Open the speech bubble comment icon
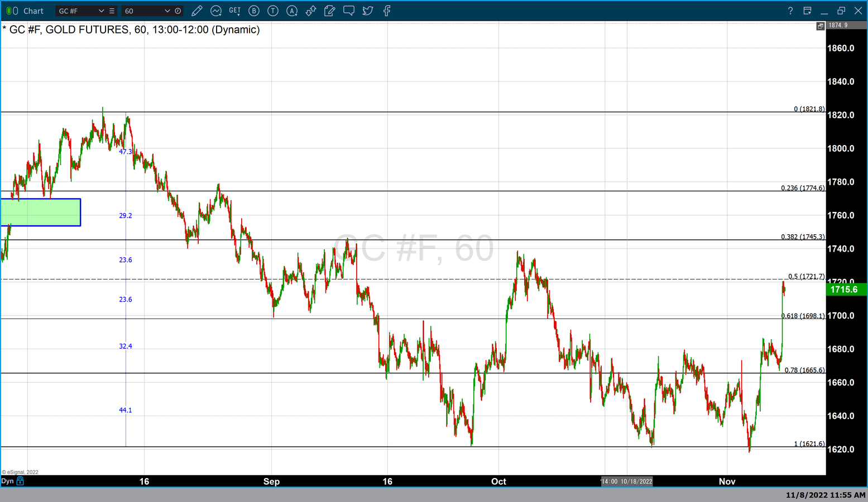The image size is (868, 502). click(x=349, y=11)
